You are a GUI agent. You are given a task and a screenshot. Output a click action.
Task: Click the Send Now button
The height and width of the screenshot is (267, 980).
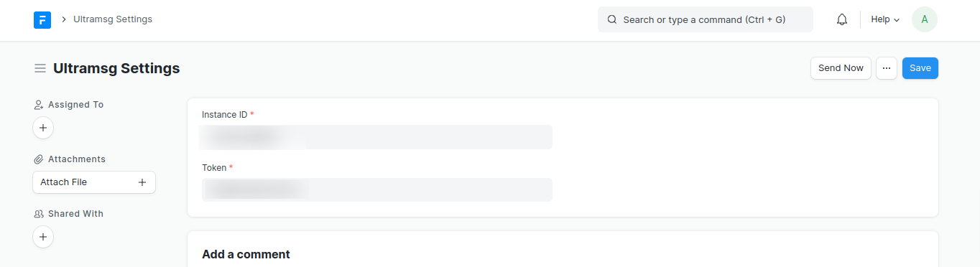click(x=841, y=68)
